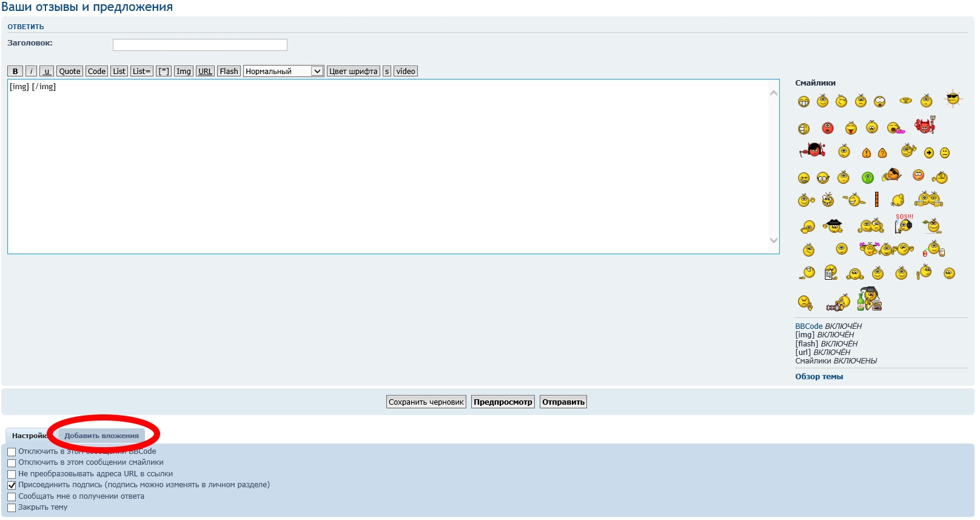The height and width of the screenshot is (520, 980).
Task: Open the font size dropdown 'Нормальный'
Action: coord(283,72)
